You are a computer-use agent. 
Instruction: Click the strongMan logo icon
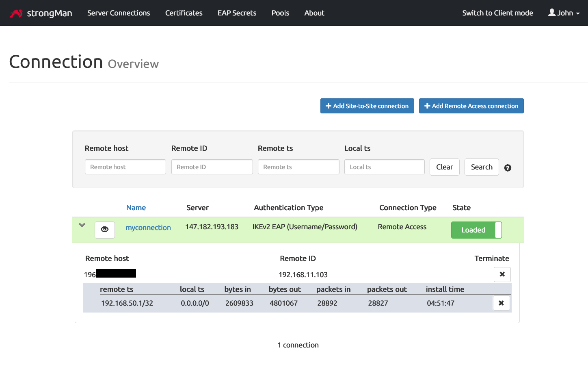[x=16, y=13]
